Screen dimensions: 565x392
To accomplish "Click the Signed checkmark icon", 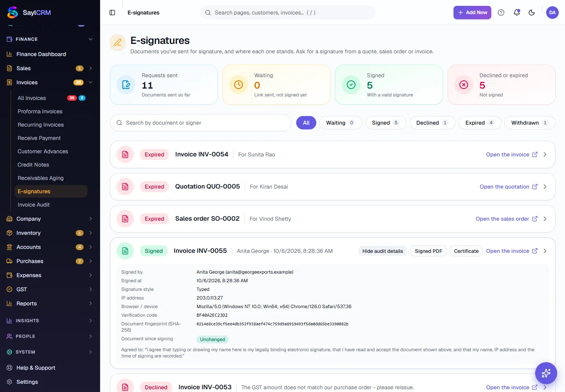I will [351, 85].
